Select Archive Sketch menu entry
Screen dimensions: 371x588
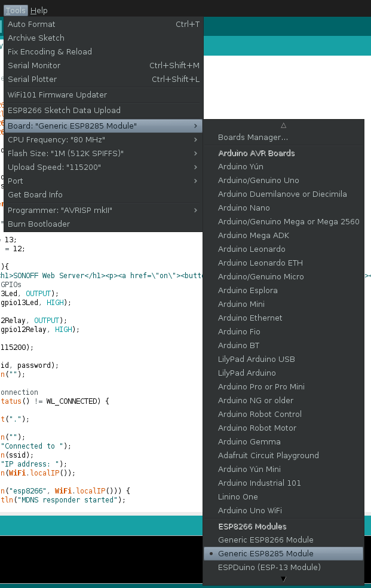tap(103, 38)
